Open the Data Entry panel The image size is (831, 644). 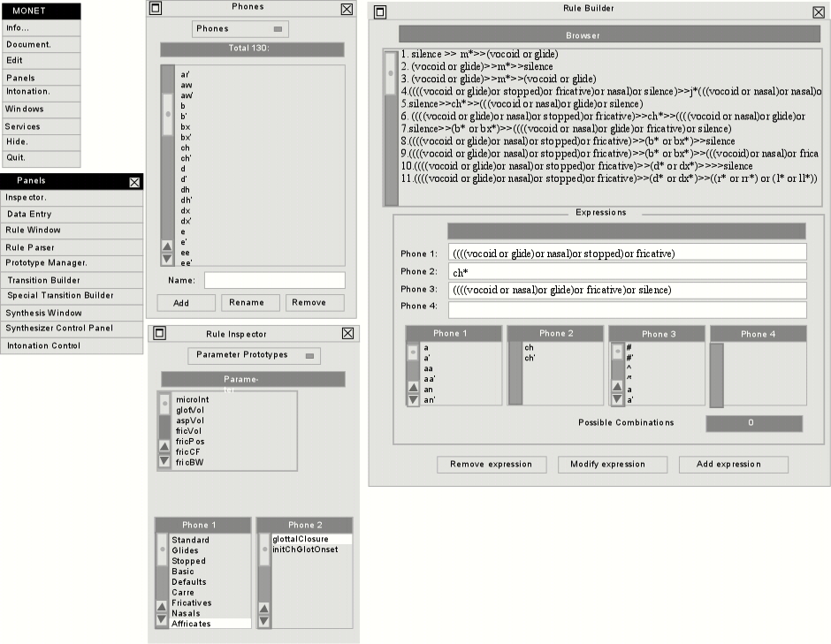click(x=72, y=214)
